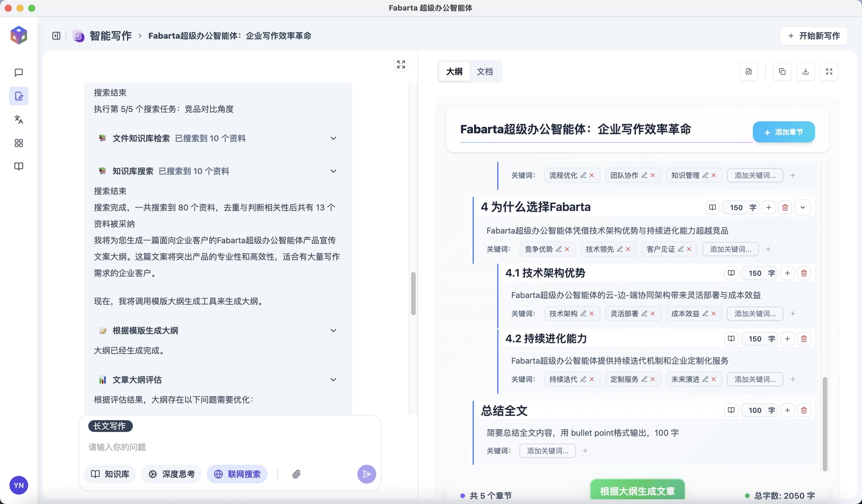The height and width of the screenshot is (504, 862).
Task: Expand 文章大纲评估 details chevron
Action: 333,380
